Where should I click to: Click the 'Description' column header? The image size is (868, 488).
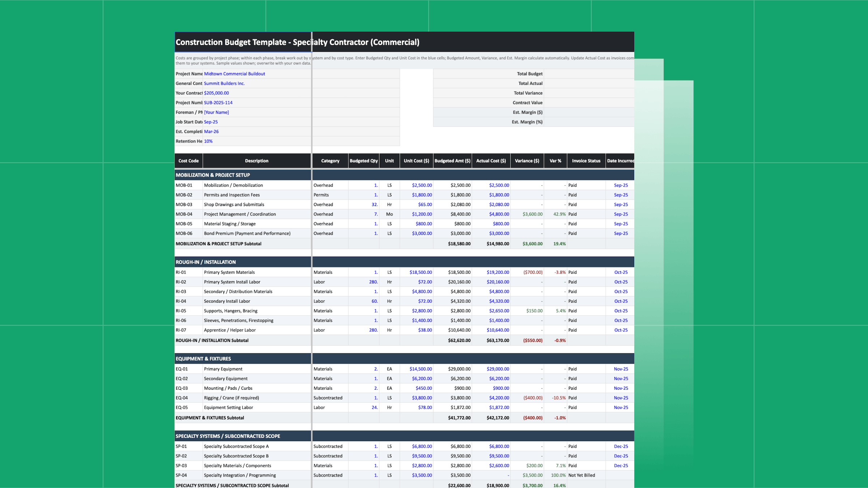[257, 161]
